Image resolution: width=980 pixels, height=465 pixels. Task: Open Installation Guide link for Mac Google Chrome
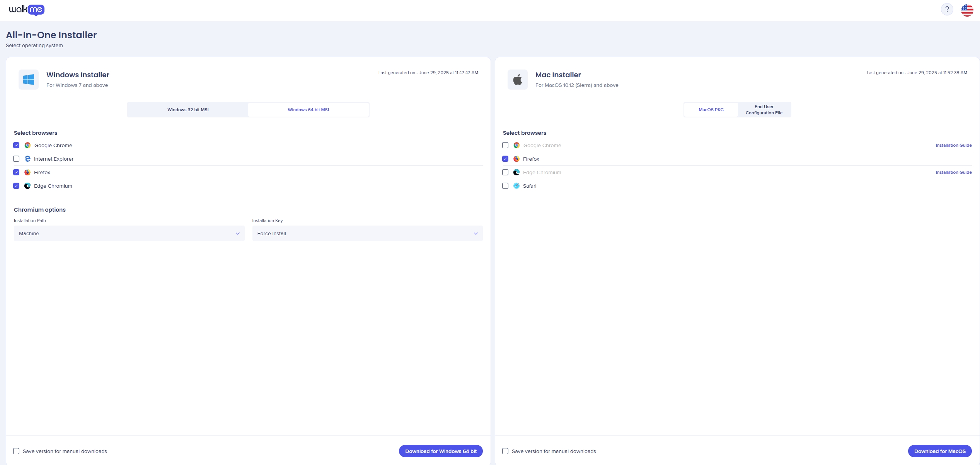point(953,145)
